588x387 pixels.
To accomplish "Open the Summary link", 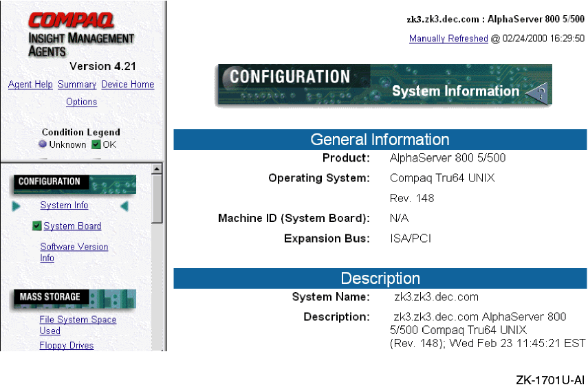I will [x=76, y=85].
